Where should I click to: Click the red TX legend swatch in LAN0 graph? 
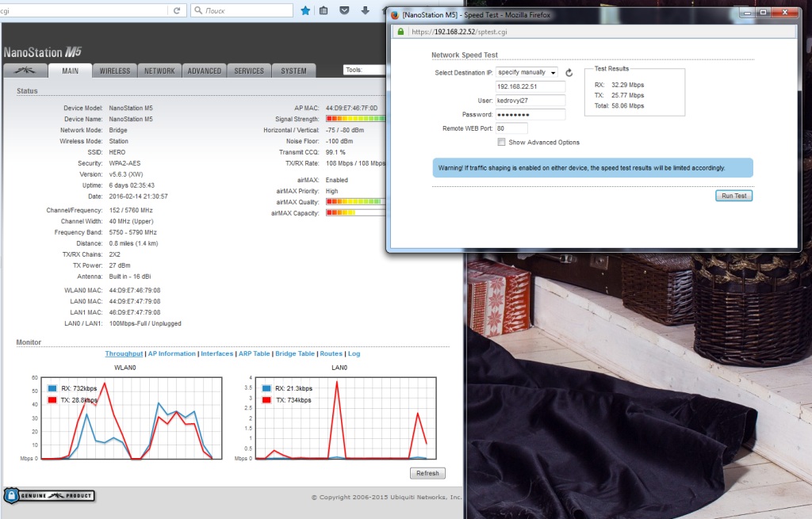tap(266, 400)
